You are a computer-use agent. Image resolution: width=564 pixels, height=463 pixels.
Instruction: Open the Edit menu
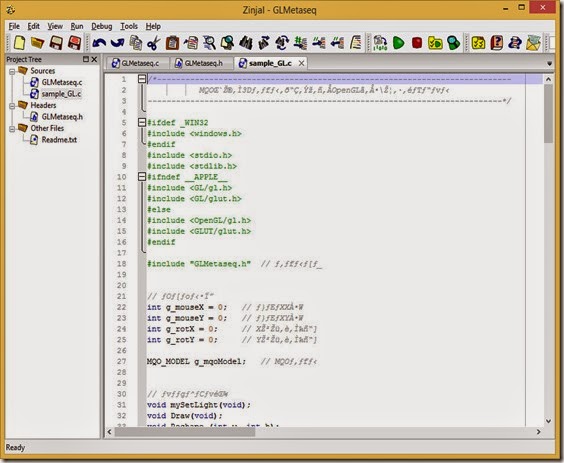33,26
